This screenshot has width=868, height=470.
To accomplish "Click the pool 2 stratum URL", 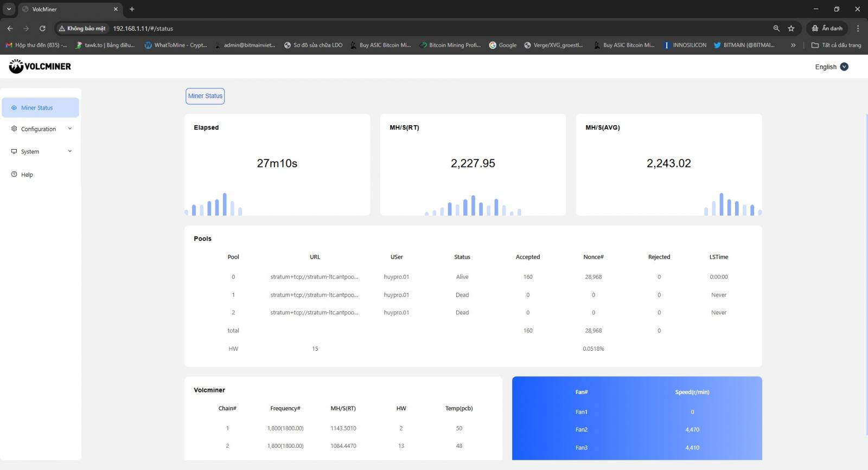I will click(315, 312).
